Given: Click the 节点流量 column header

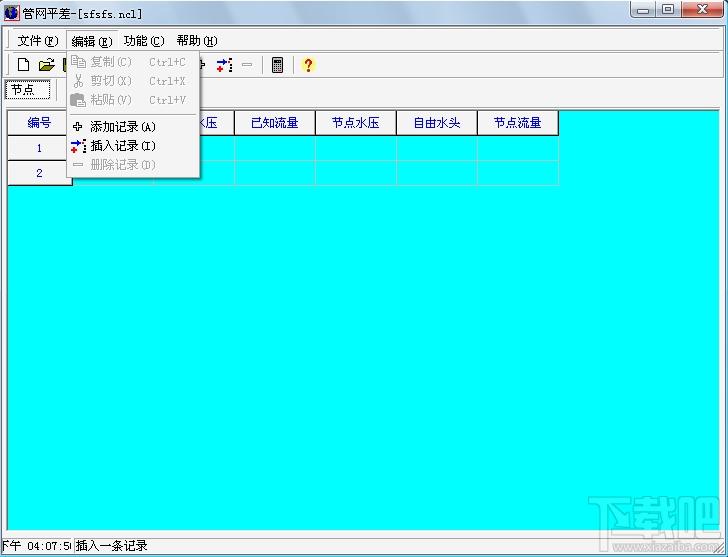Looking at the screenshot, I should pyautogui.click(x=518, y=123).
